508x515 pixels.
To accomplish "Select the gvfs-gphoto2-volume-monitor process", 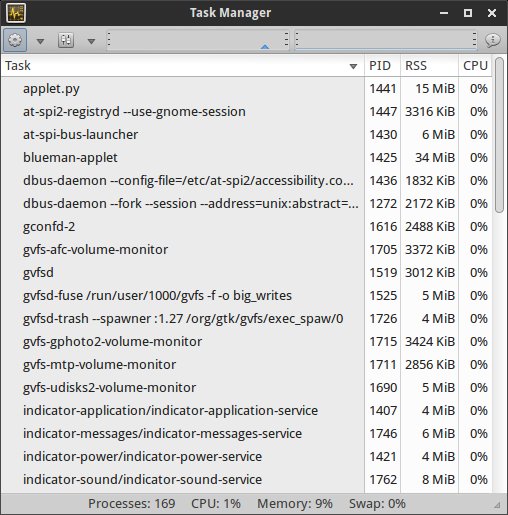I will coord(247,342).
